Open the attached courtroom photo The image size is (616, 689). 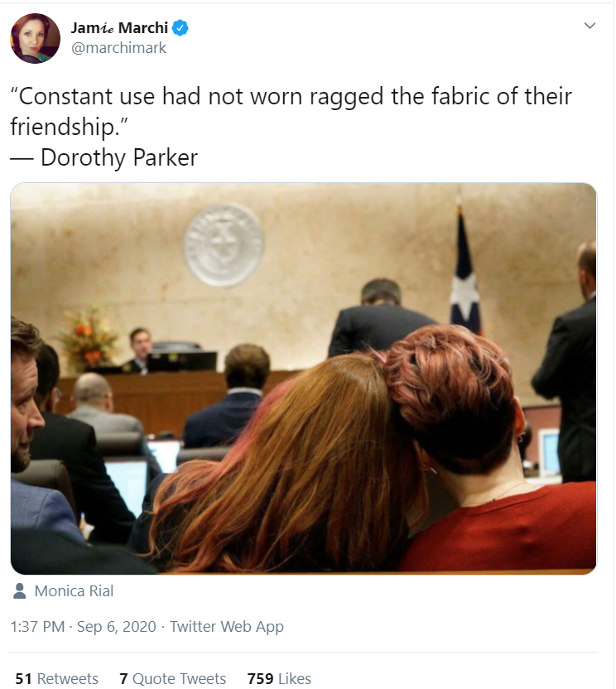pyautogui.click(x=304, y=378)
